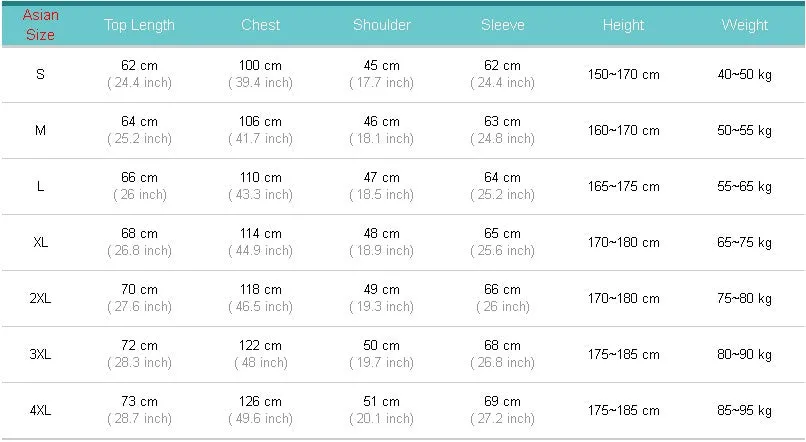The image size is (806, 442).
Task: Select the Height column header
Action: 624,25
